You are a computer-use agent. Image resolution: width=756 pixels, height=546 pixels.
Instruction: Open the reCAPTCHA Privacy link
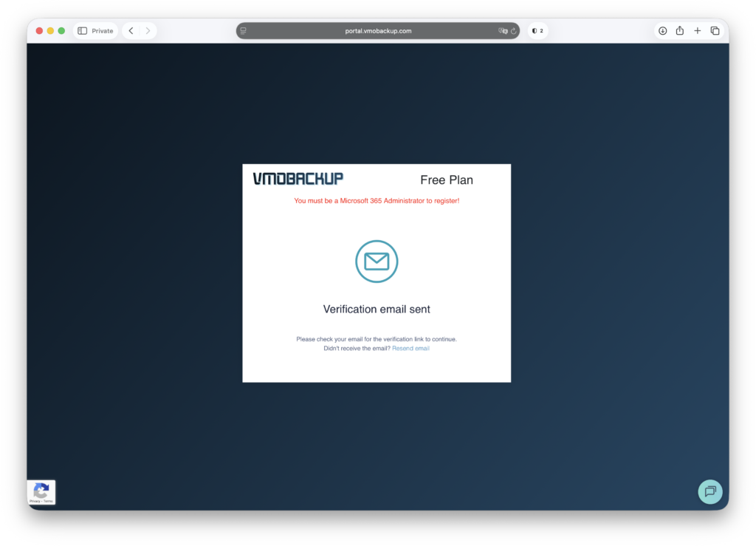coord(35,502)
